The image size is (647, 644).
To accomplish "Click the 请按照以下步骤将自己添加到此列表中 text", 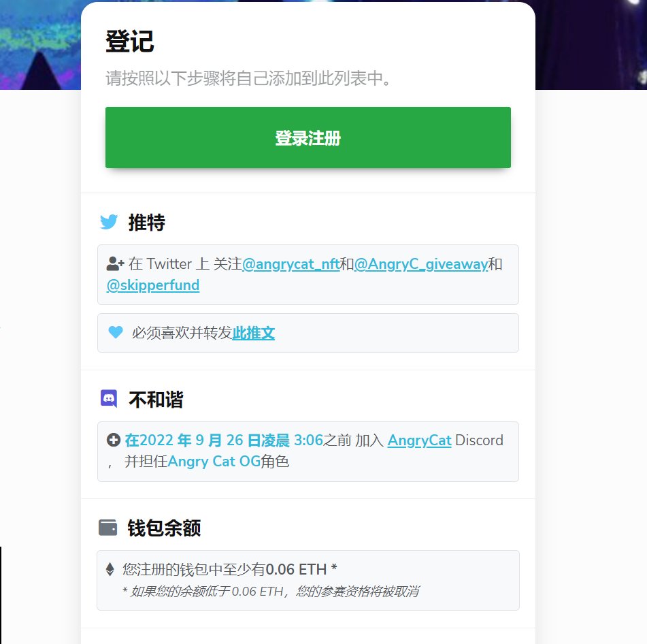I will 248,78.
